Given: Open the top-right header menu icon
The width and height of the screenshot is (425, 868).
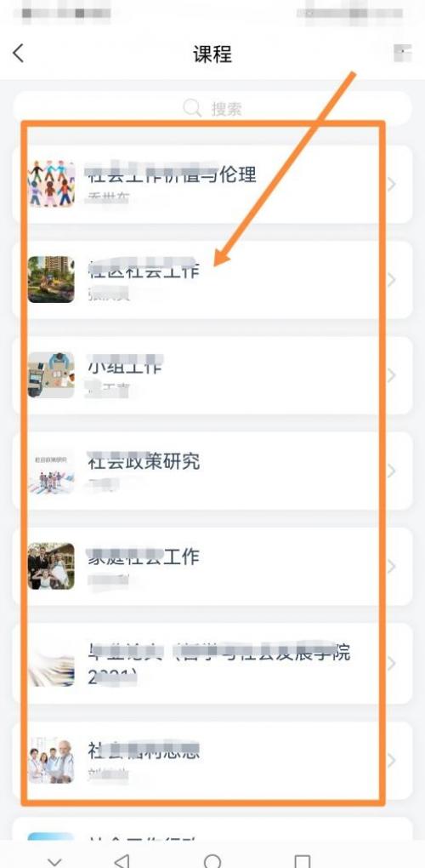Looking at the screenshot, I should [402, 53].
